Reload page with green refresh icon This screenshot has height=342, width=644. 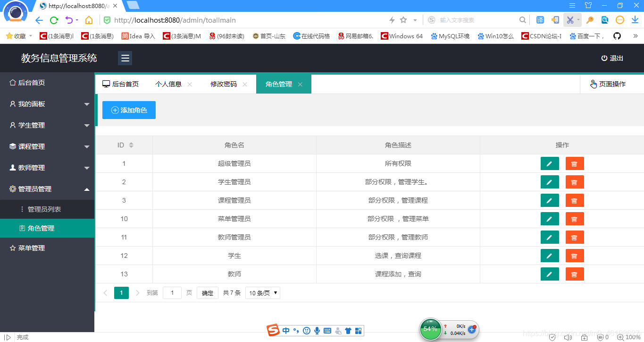coord(54,20)
